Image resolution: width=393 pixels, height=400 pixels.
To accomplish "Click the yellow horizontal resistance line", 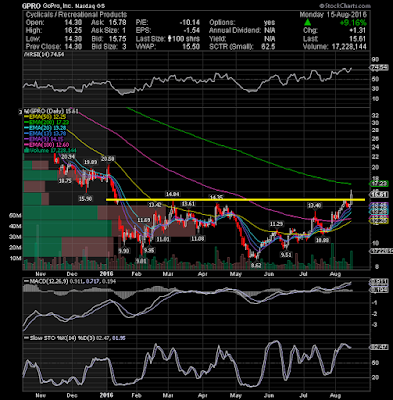I will pyautogui.click(x=235, y=200).
